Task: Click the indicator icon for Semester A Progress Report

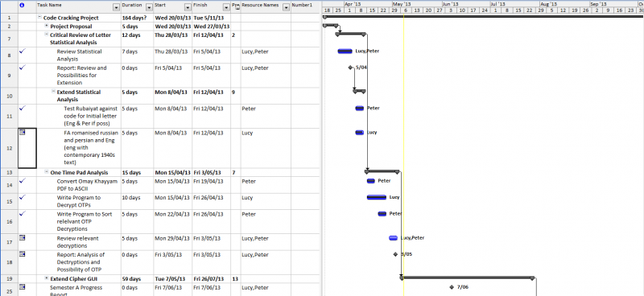Action: (x=23, y=287)
